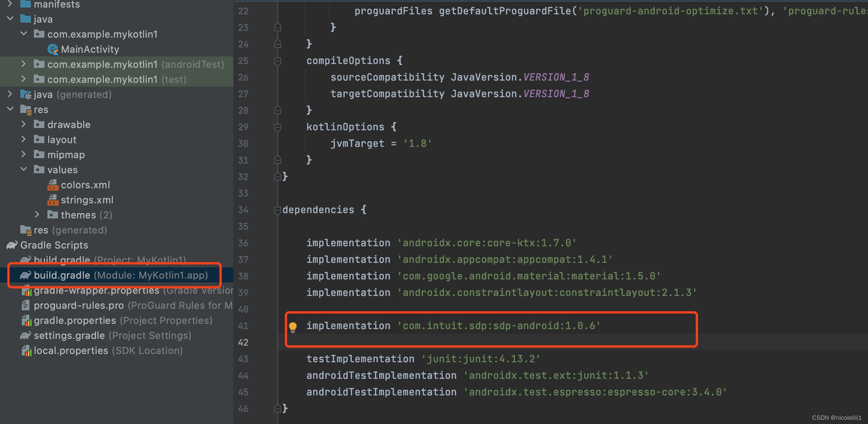
Task: Collapse the values folder
Action: click(23, 169)
